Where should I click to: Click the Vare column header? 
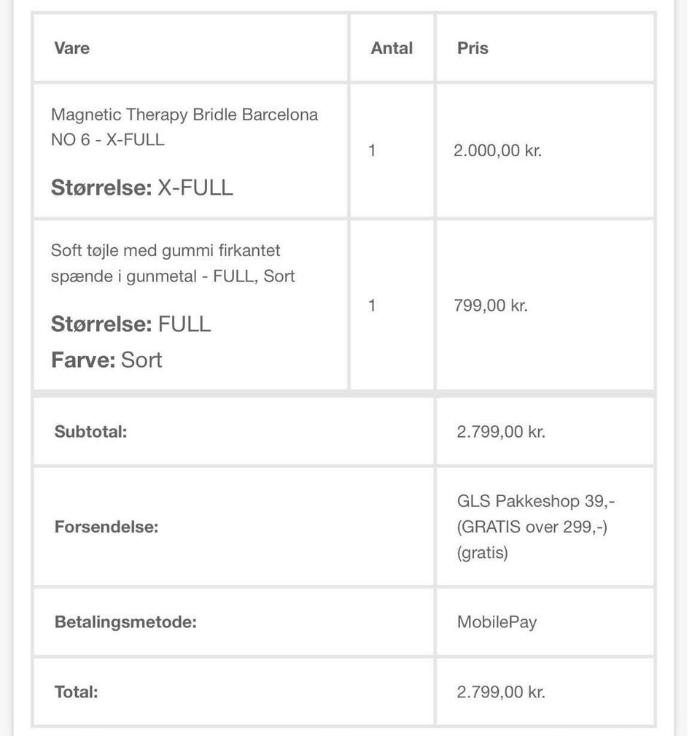pyautogui.click(x=71, y=48)
